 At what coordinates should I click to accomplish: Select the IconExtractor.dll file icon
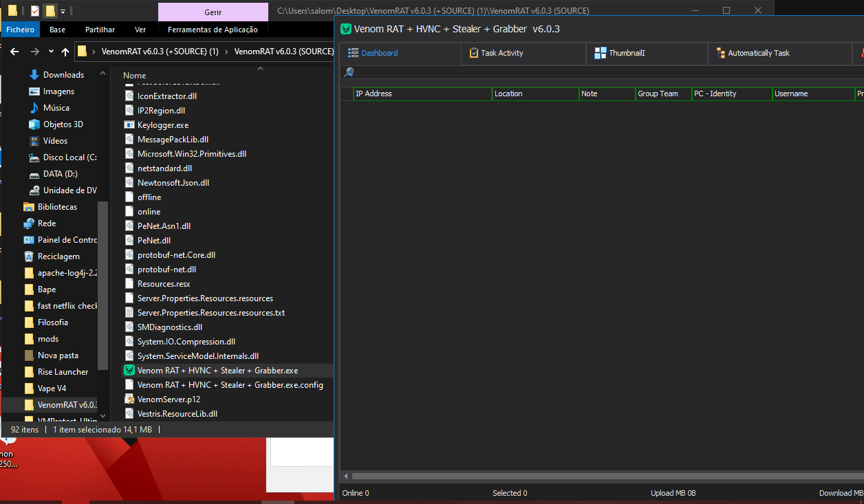pos(129,96)
